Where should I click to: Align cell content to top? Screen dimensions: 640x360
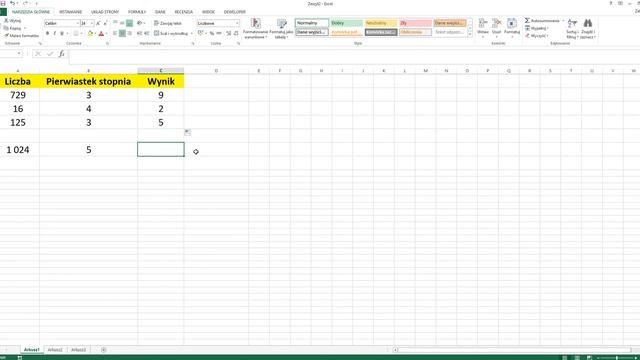115,23
